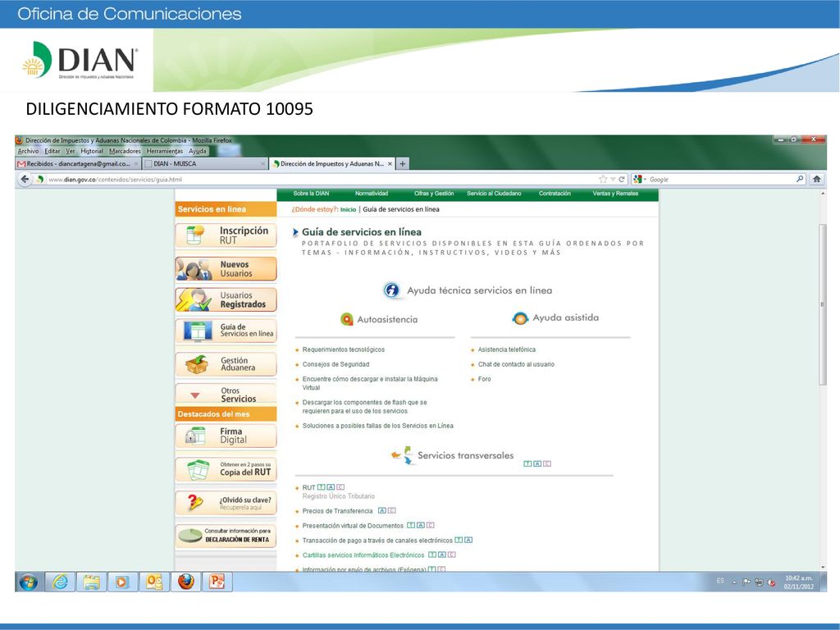Viewport: 840px width, 630px height.
Task: Click the system tray clock
Action: [x=799, y=582]
